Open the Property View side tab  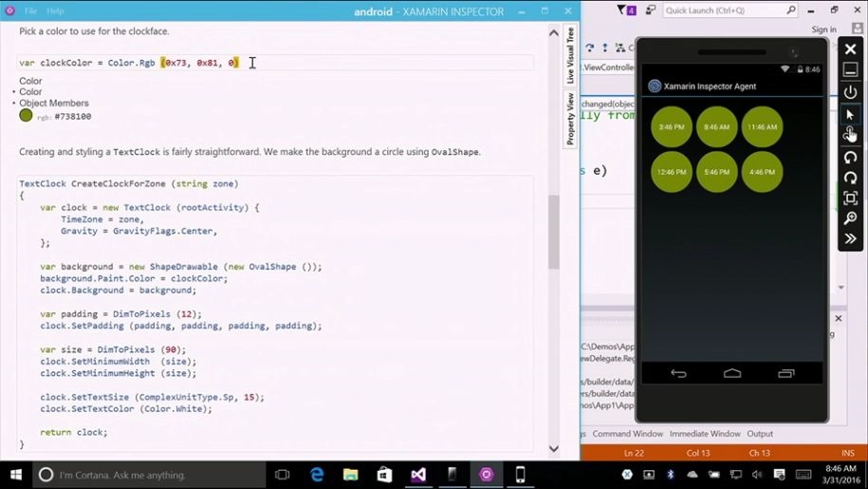coord(570,119)
